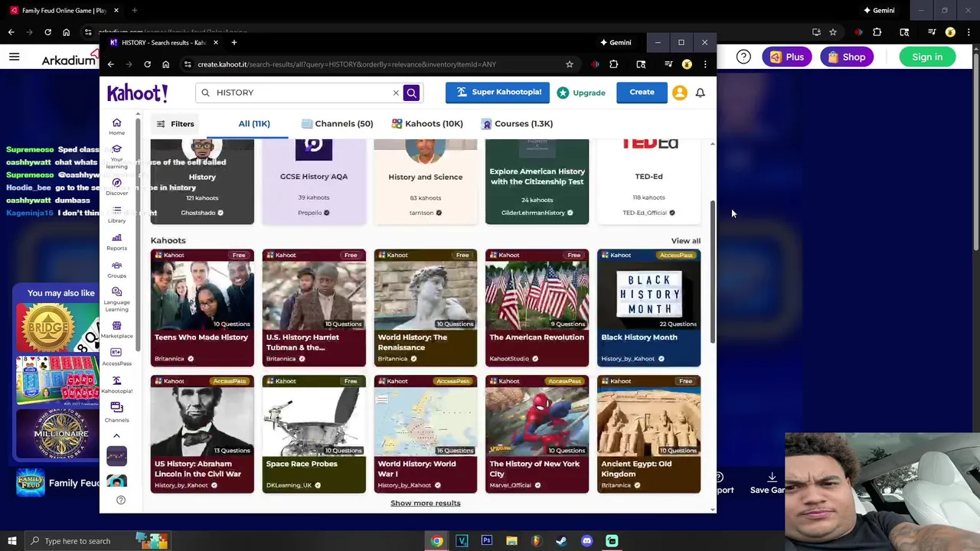Open Windows Start menu
The image size is (980, 551).
click(11, 541)
